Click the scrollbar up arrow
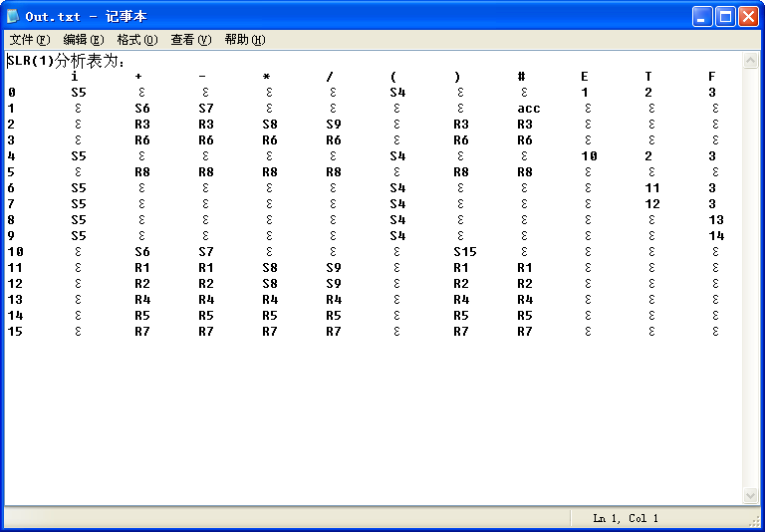This screenshot has height=532, width=765. (x=750, y=60)
